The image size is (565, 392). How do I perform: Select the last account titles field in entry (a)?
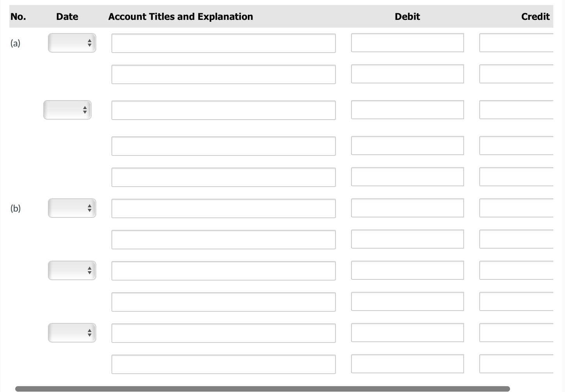coord(223,177)
